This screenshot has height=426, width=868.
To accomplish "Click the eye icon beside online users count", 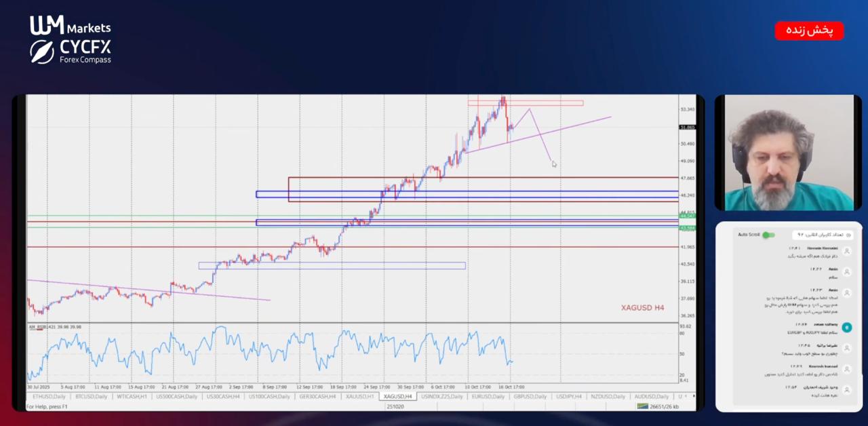I will (x=848, y=235).
